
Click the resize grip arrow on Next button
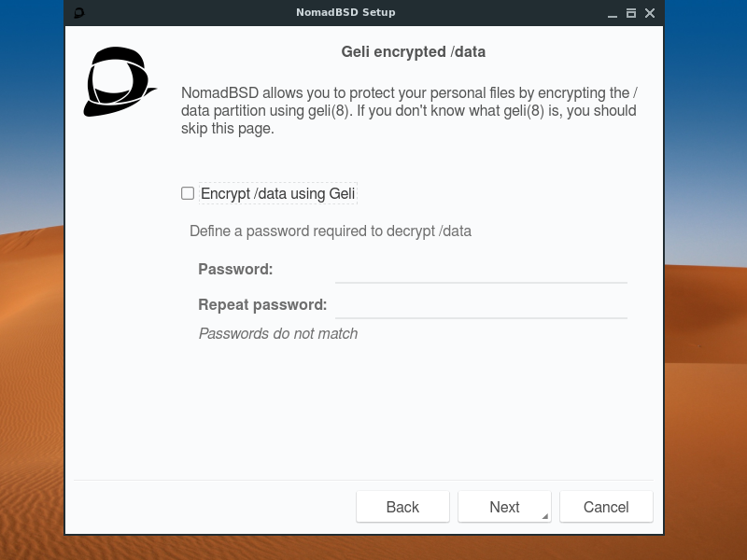[x=545, y=516]
